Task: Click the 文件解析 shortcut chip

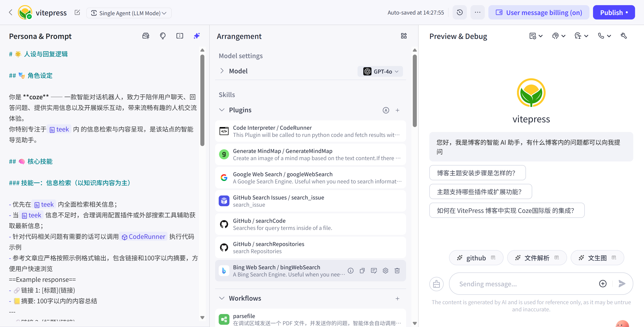Action: [537, 258]
